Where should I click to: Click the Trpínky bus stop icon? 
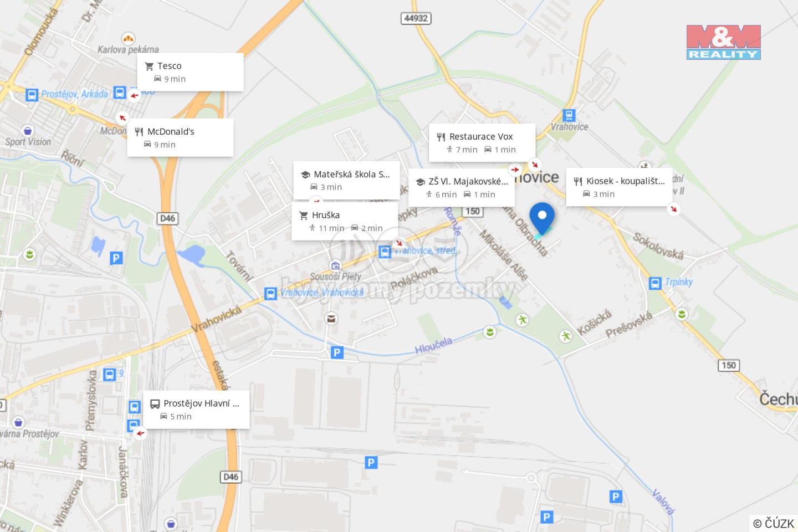pos(655,283)
